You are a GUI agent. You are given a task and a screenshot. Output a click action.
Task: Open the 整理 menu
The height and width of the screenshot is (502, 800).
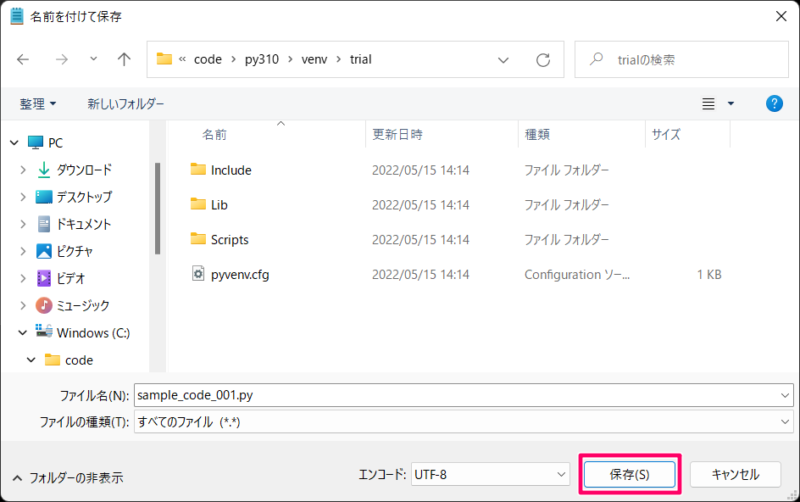(38, 104)
